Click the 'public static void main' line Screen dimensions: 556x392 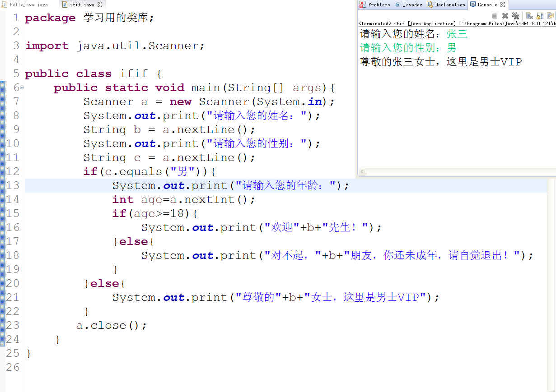[x=194, y=88]
